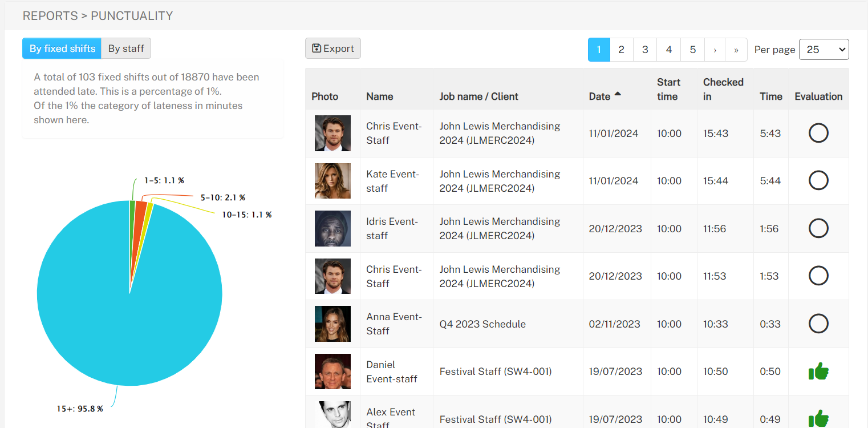Click the Start time column header

pos(668,90)
